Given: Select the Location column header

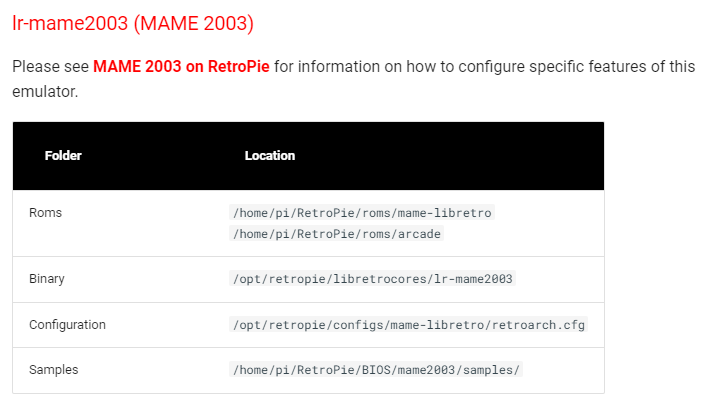Looking at the screenshot, I should click(270, 156).
